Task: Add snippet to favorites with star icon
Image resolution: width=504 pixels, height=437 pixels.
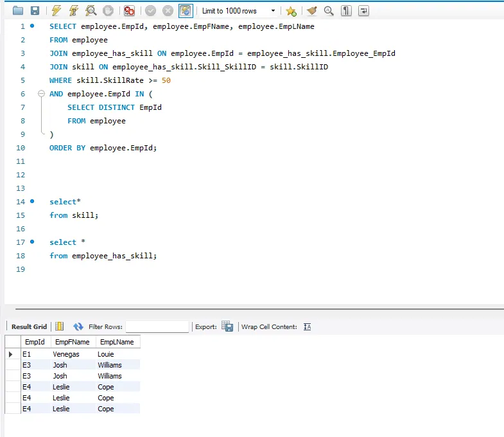Action: tap(291, 11)
